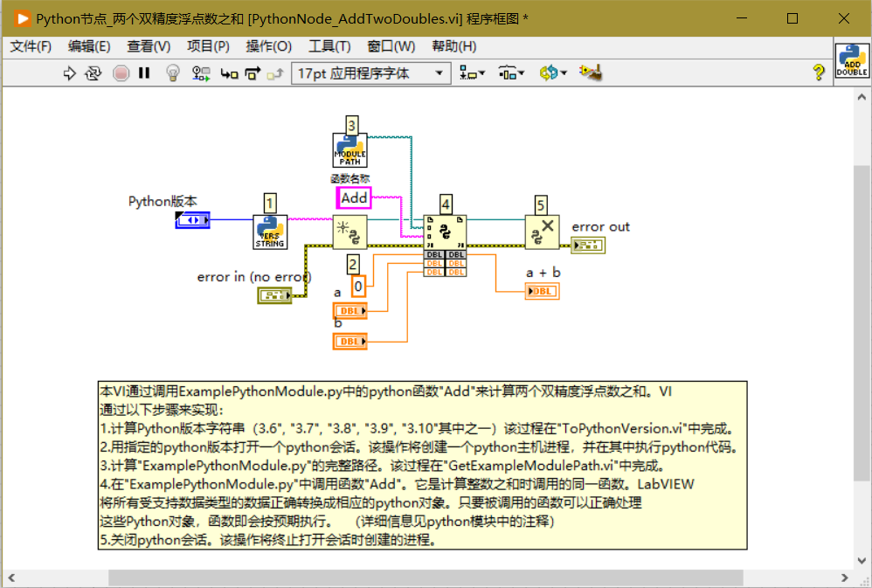Click the Step Over button
Viewport: 872px width, 588px height.
(x=252, y=73)
